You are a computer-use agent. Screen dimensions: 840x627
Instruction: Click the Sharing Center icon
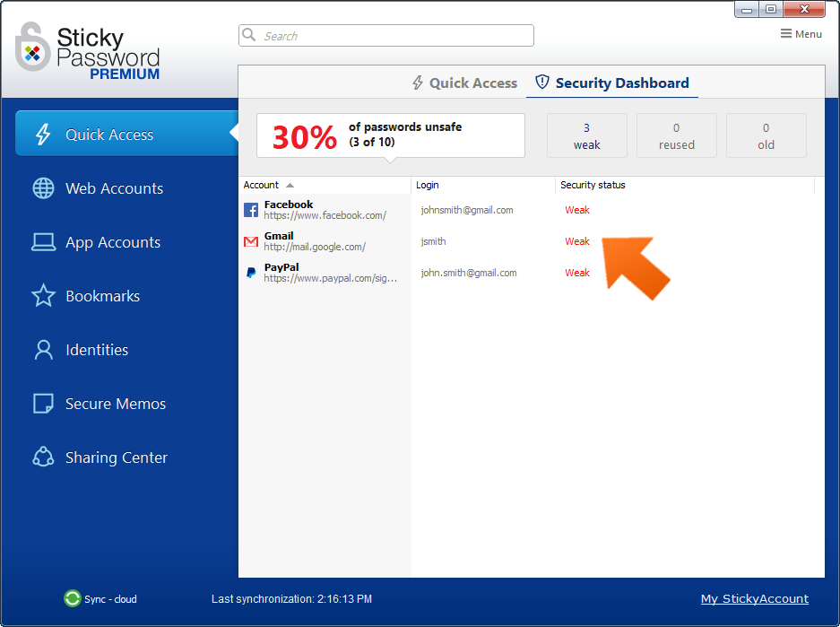click(43, 457)
